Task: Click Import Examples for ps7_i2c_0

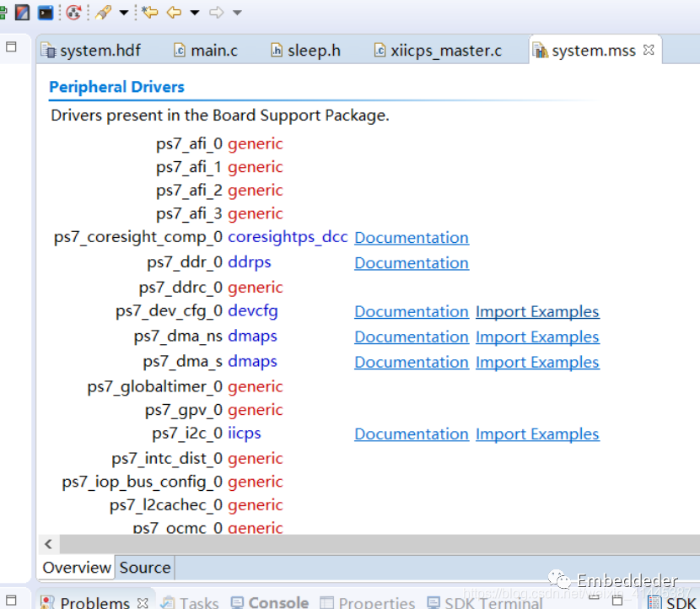Action: click(537, 434)
